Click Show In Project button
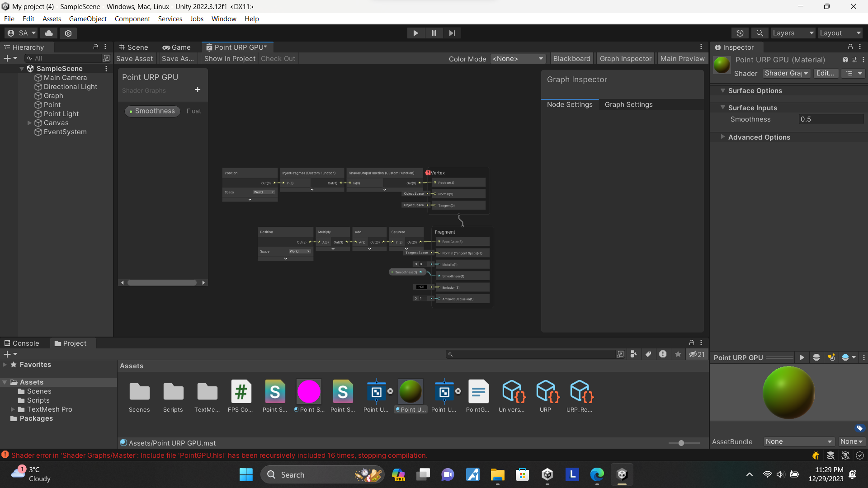The width and height of the screenshot is (868, 488). [x=230, y=59]
